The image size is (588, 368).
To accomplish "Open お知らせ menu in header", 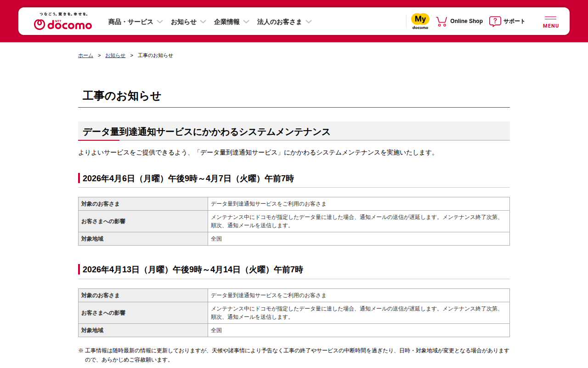I will pyautogui.click(x=184, y=22).
